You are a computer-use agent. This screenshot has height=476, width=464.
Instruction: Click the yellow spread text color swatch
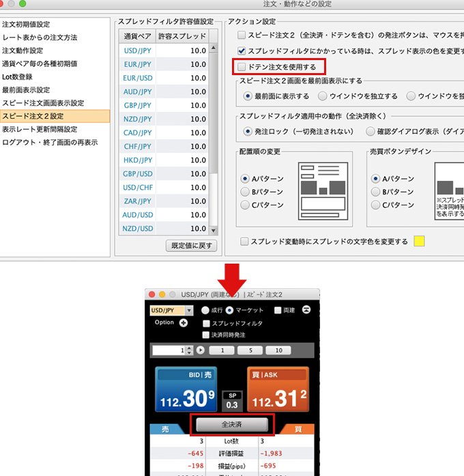coord(420,241)
